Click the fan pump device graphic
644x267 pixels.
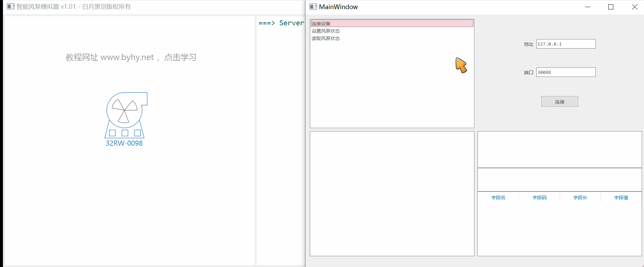click(125, 115)
